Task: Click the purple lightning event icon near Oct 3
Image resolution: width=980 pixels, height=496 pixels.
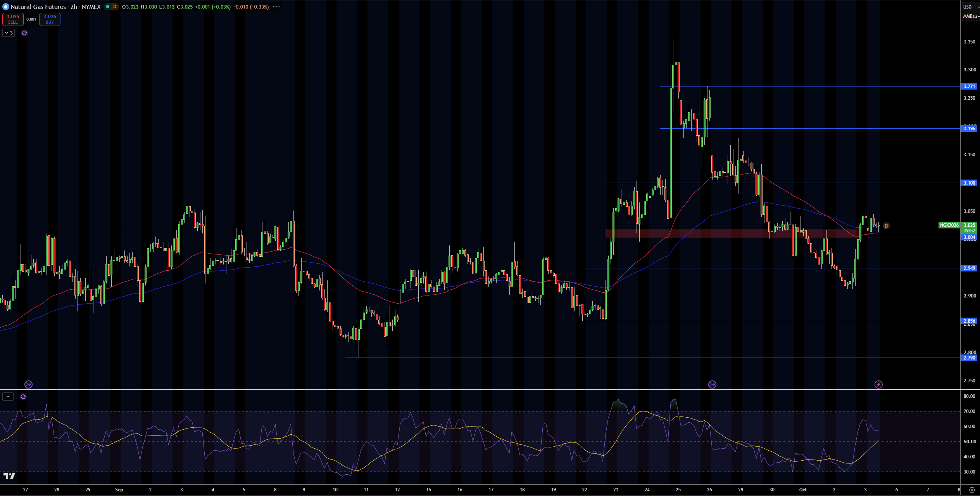Action: 878,384
